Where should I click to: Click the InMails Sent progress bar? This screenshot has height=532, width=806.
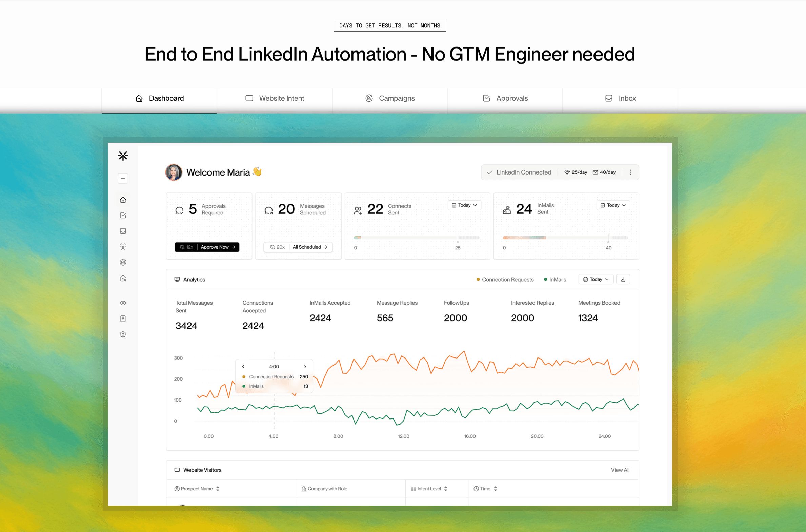[x=565, y=238]
